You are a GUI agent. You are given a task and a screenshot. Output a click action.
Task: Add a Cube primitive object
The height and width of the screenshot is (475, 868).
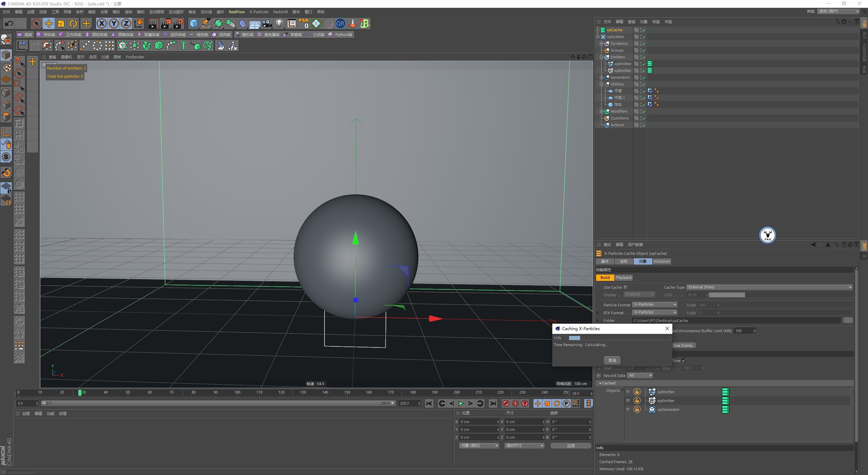(194, 23)
